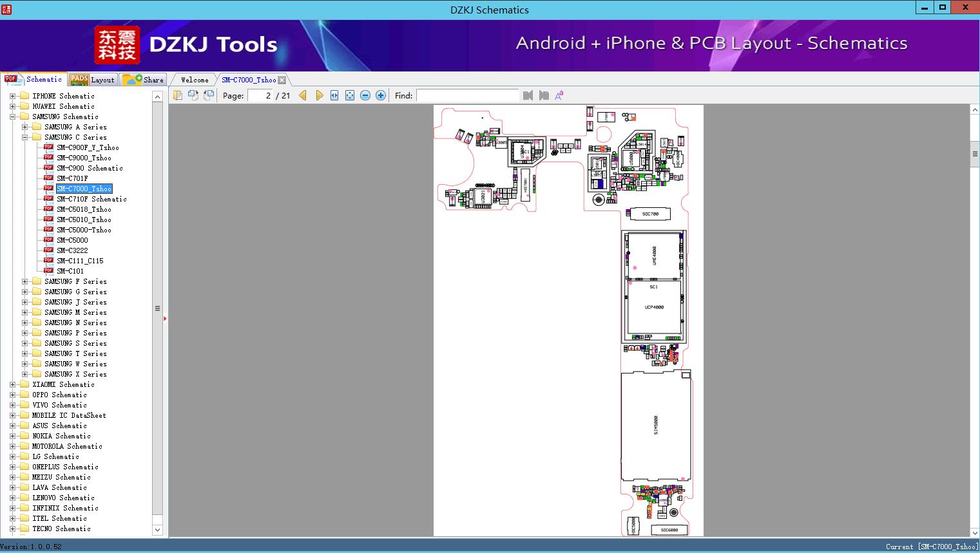980x553 pixels.
Task: Select the MOBILE IC DataSheet folder
Action: point(69,415)
